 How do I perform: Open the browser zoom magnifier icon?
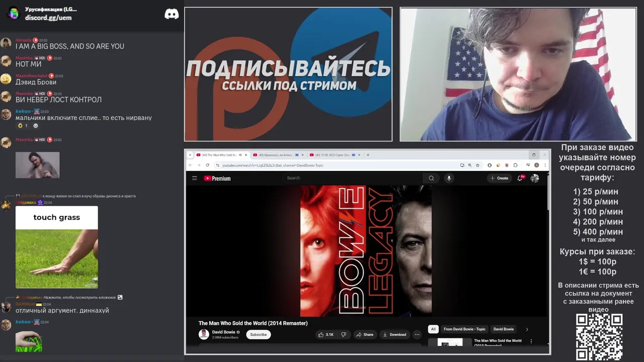pos(470,165)
